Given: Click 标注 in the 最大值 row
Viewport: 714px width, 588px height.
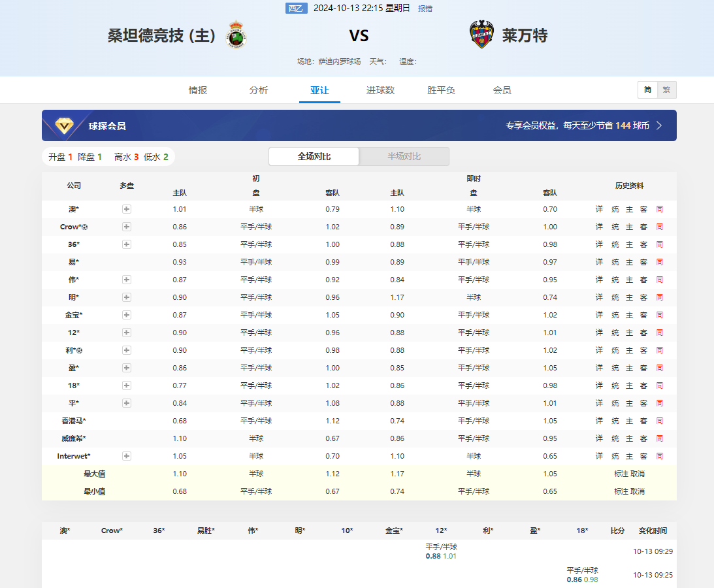Looking at the screenshot, I should point(621,474).
